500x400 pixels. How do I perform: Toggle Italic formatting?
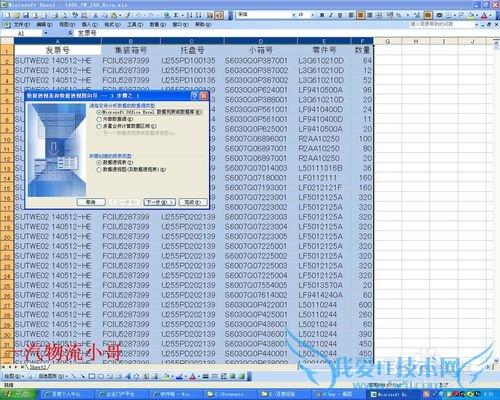pyautogui.click(x=331, y=15)
